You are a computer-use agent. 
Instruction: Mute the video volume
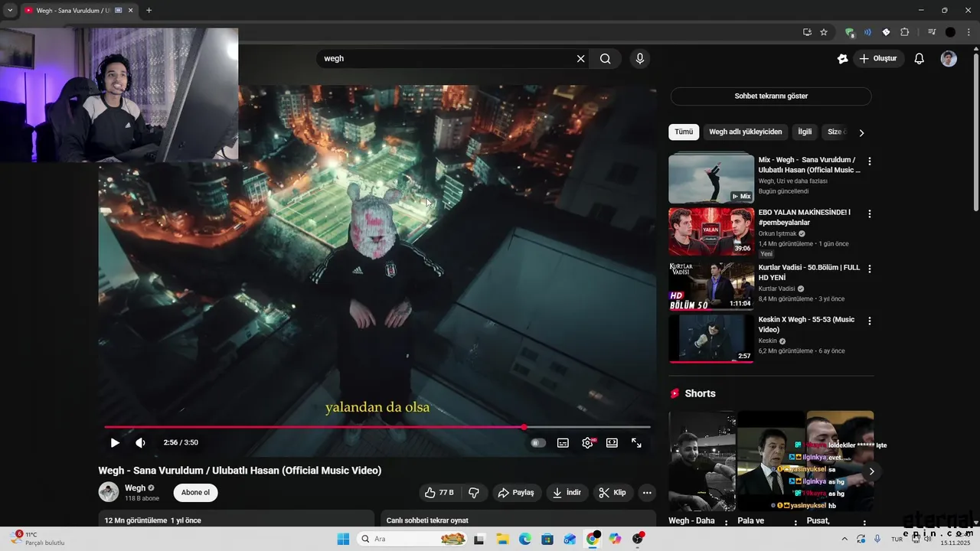point(141,442)
